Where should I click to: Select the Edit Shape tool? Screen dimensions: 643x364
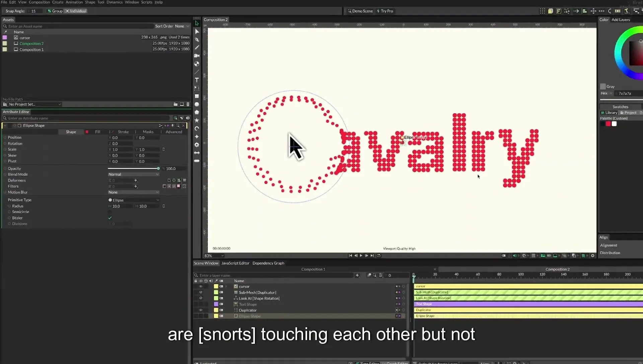click(x=197, y=31)
